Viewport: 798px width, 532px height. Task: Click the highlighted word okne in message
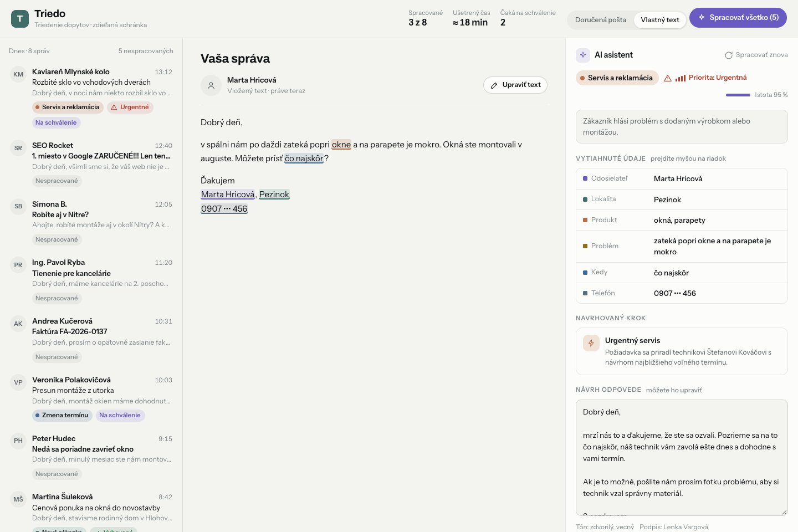click(x=341, y=145)
